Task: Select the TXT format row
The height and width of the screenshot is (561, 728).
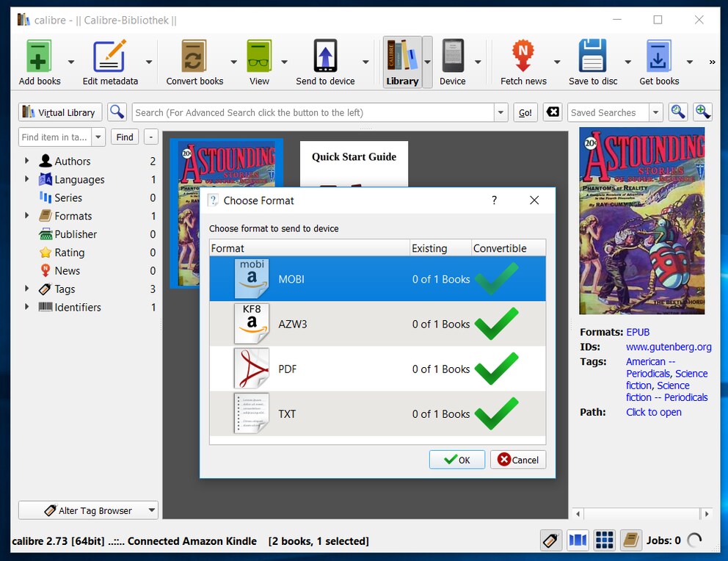Action: pyautogui.click(x=377, y=413)
